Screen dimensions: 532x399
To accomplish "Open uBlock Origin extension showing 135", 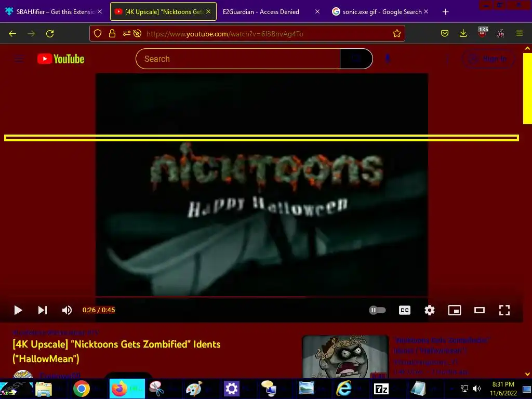I will pos(483,32).
